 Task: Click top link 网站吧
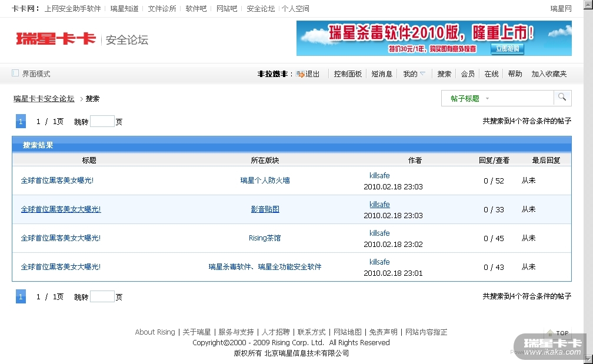(226, 8)
